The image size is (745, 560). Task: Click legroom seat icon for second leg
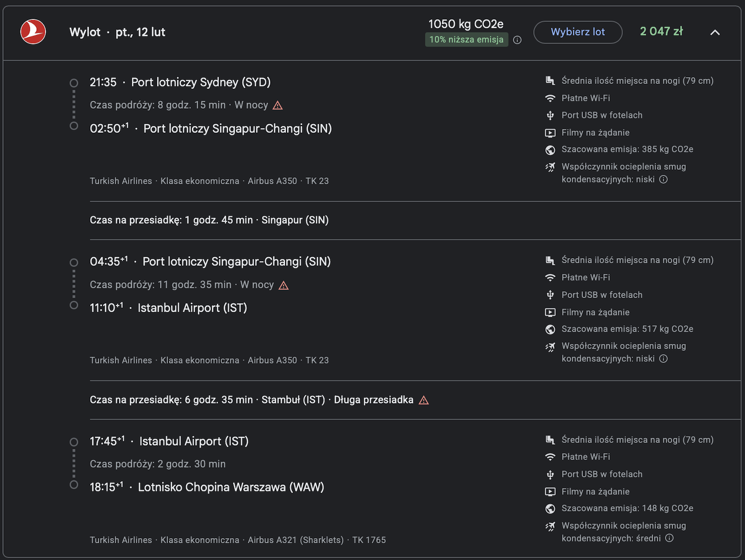coord(550,260)
